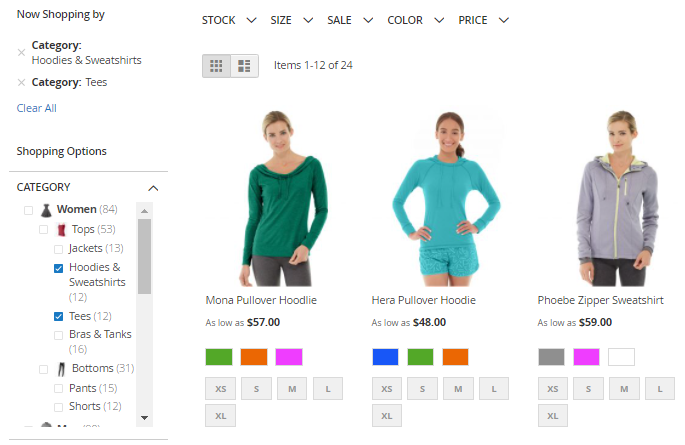The image size is (685, 445).
Task: Collapse the CATEGORY section chevron
Action: click(153, 188)
